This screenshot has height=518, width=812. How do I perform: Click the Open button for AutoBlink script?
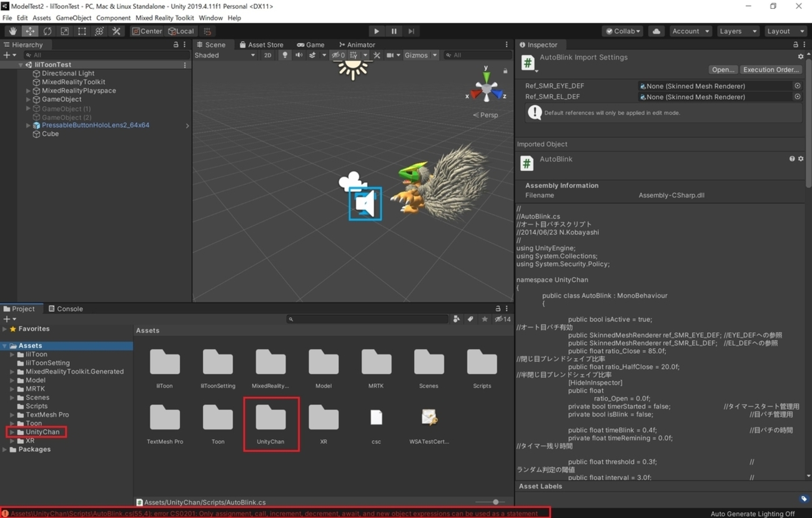pos(723,69)
